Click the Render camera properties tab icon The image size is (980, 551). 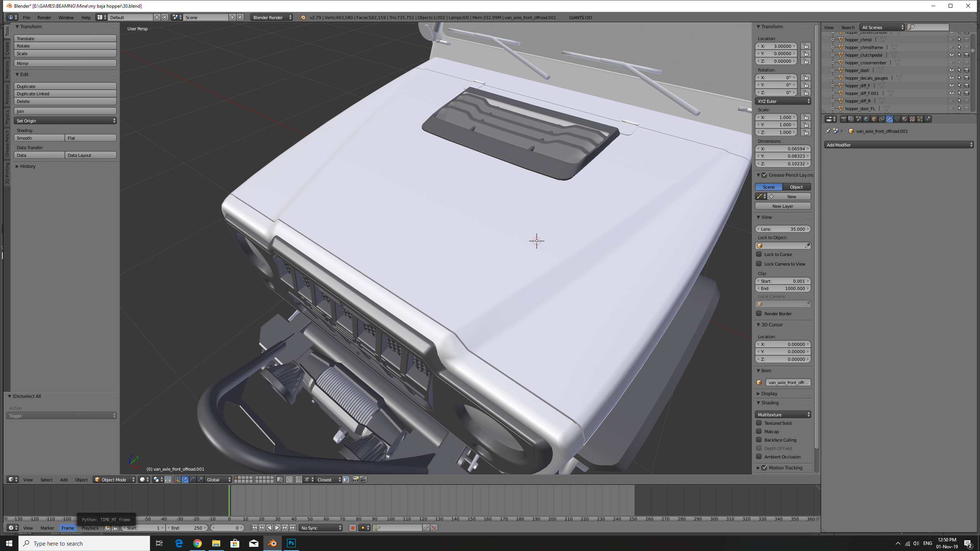coord(843,119)
